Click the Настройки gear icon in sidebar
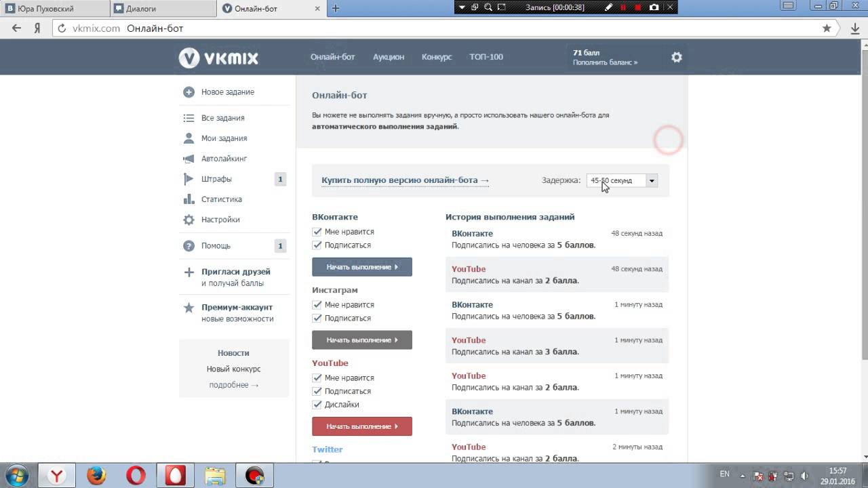Viewport: 868px width, 488px height. (x=189, y=220)
